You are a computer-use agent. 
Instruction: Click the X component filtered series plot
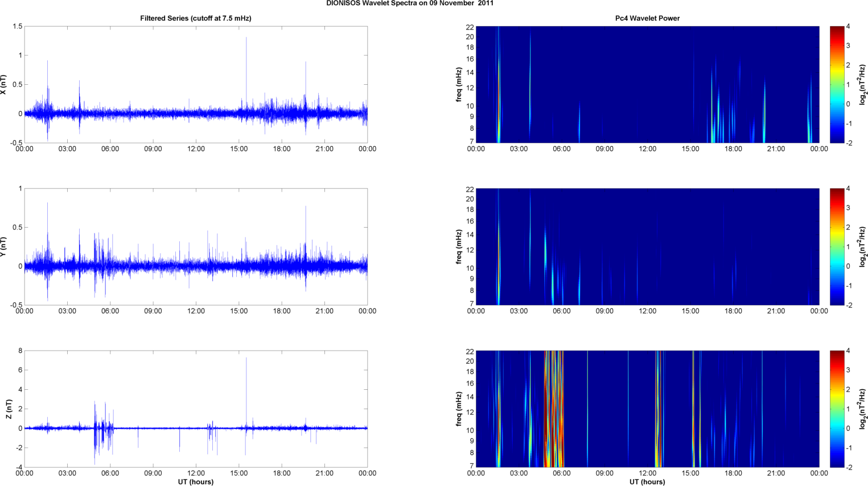pos(196,85)
